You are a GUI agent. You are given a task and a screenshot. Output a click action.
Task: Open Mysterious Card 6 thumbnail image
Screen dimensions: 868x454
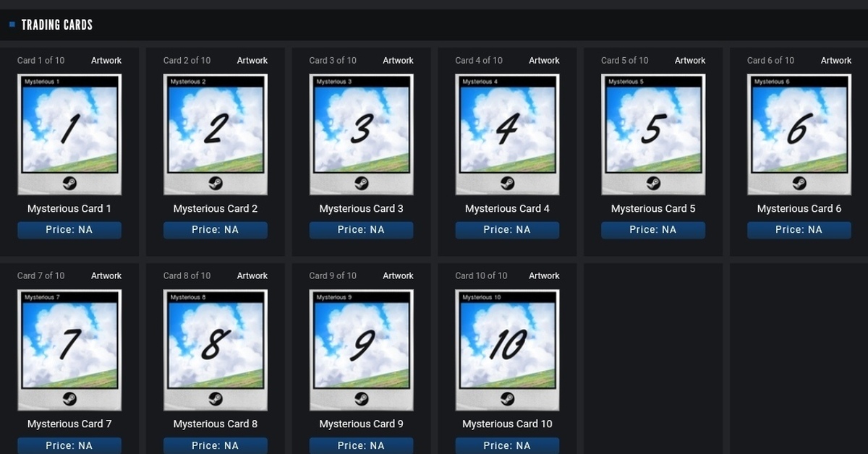[799, 134]
